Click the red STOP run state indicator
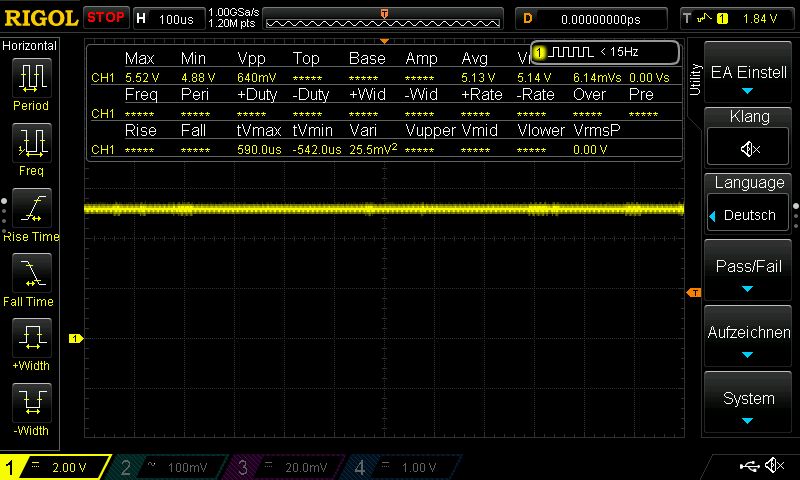This screenshot has width=800, height=480. click(x=106, y=18)
